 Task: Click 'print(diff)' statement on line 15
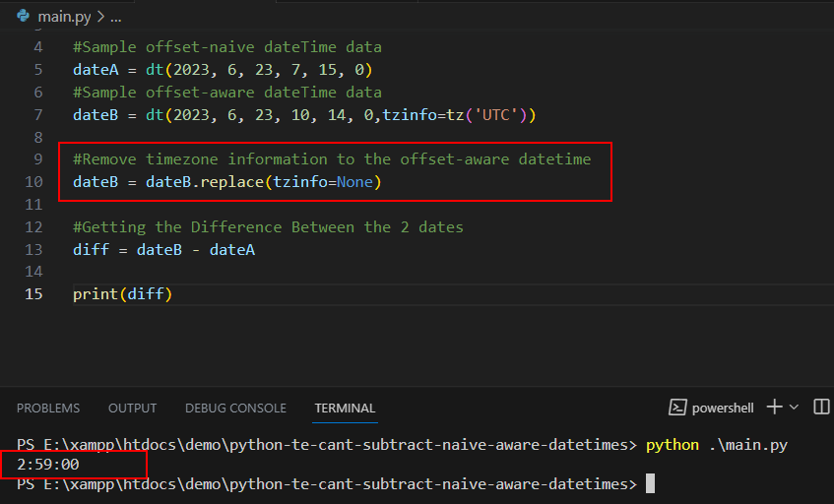pos(123,294)
